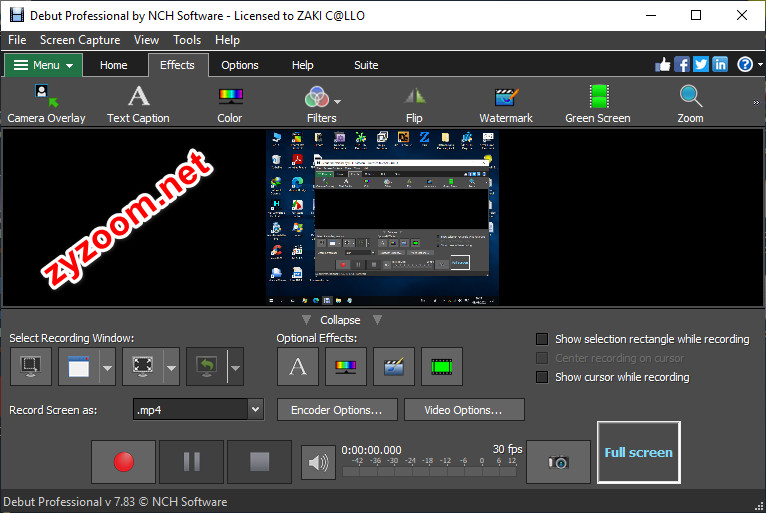Viewport: 766px width, 513px height.
Task: Add a Text Caption from toolbar
Action: (138, 103)
